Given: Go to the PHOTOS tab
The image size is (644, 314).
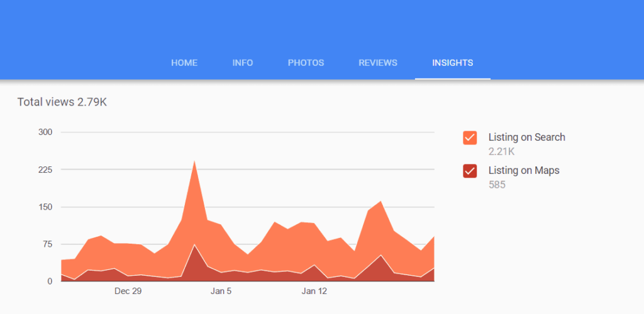Looking at the screenshot, I should (306, 63).
